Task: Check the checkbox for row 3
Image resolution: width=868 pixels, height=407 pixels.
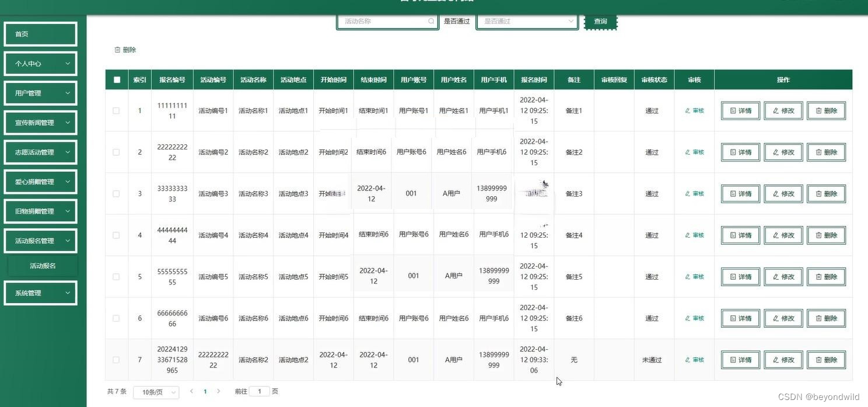Action: coord(116,193)
